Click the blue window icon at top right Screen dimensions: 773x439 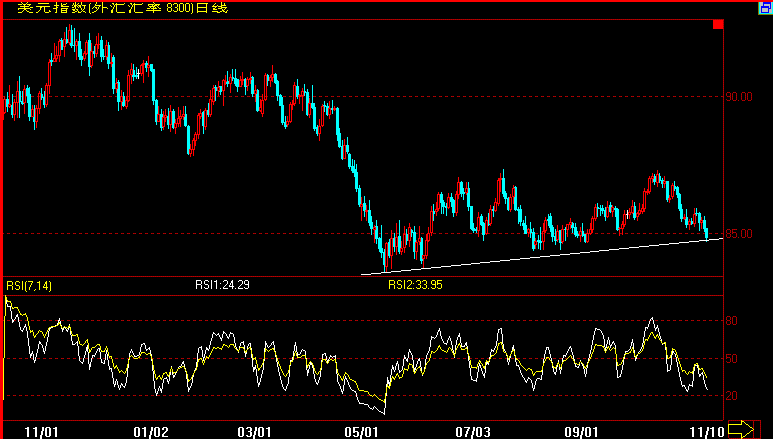pyautogui.click(x=765, y=7)
